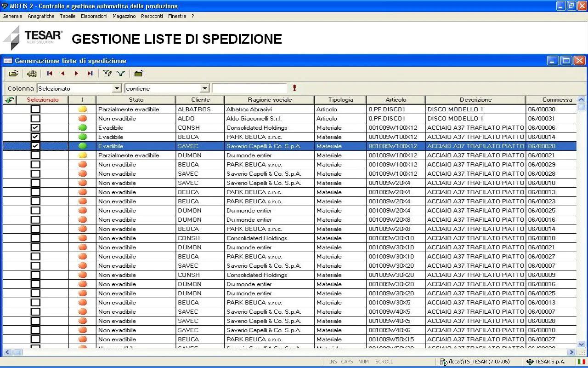
Task: Uncheck the selected SAVEC 06/00020 checkbox
Action: [35, 146]
